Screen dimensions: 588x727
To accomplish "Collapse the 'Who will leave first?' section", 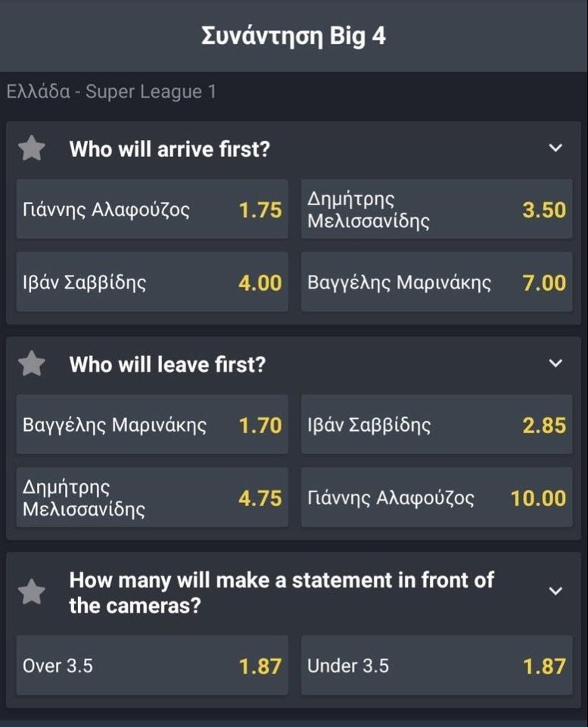I will click(x=555, y=364).
